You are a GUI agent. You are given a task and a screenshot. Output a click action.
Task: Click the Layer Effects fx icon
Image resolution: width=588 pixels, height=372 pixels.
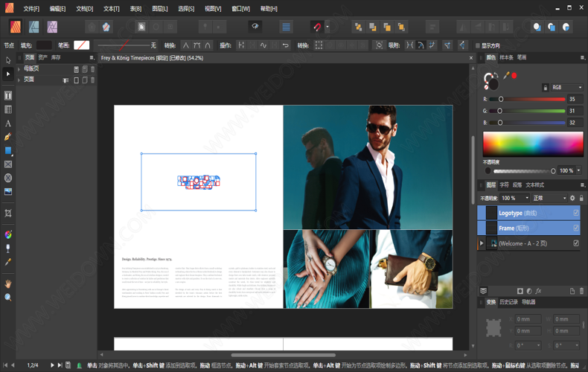click(538, 291)
